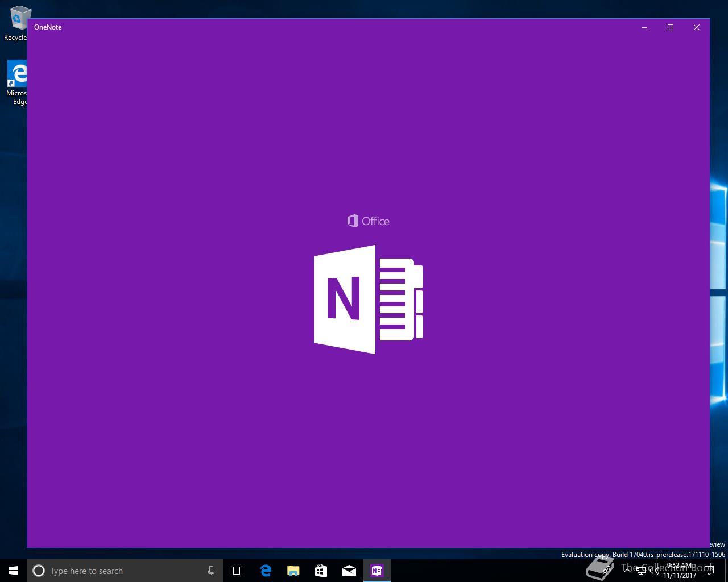Open the Windows Start menu

point(14,571)
